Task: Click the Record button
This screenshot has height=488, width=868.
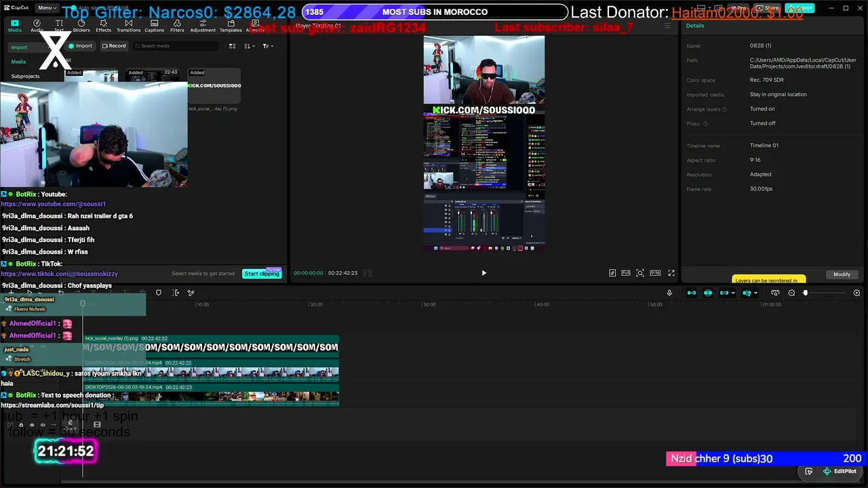Action: click(x=114, y=46)
